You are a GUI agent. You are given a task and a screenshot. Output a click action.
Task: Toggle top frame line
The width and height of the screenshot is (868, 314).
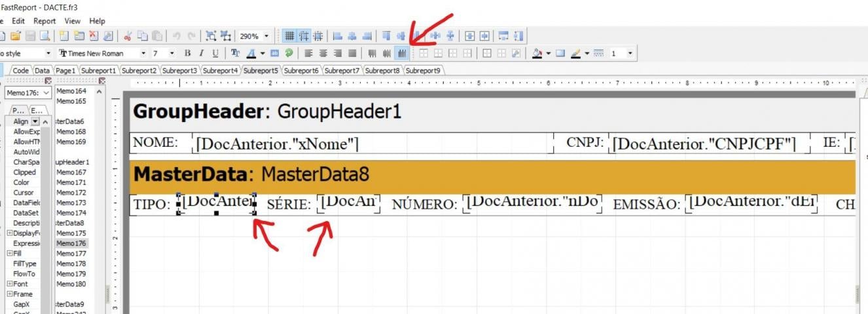[x=424, y=53]
